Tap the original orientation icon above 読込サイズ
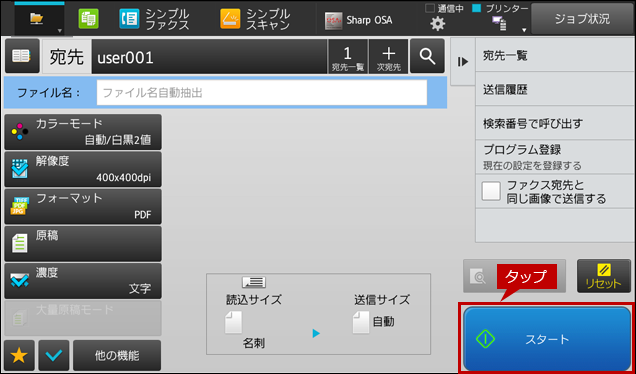The height and width of the screenshot is (374, 636). click(254, 282)
